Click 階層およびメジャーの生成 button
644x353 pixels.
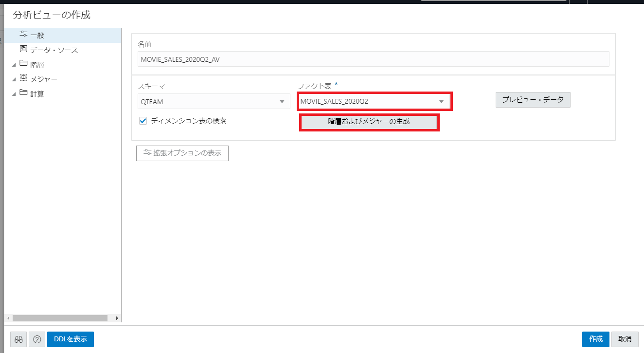click(369, 122)
